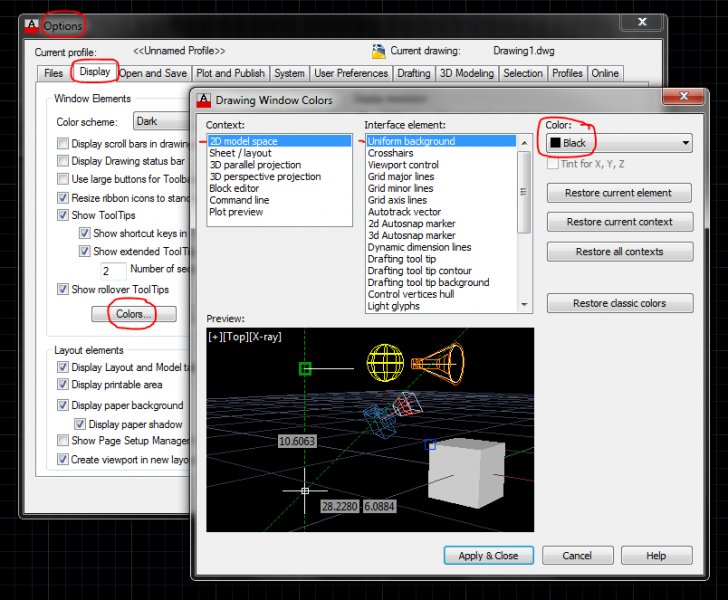The height and width of the screenshot is (600, 728).
Task: Switch to the Open and Save tab
Action: [152, 73]
